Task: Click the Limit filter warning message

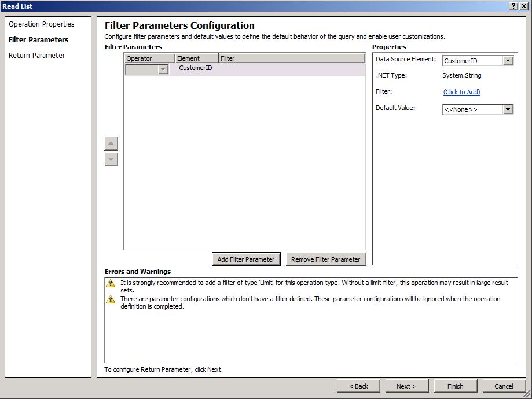Action: 314,286
